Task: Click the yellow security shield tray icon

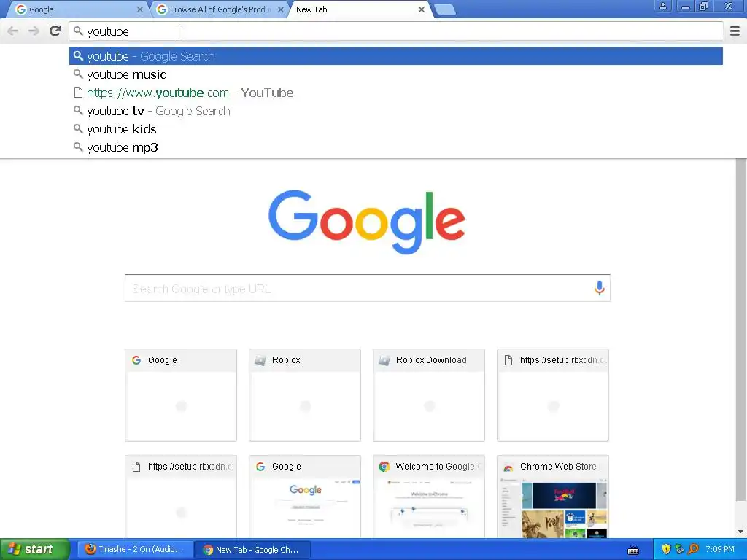Action: (x=666, y=550)
